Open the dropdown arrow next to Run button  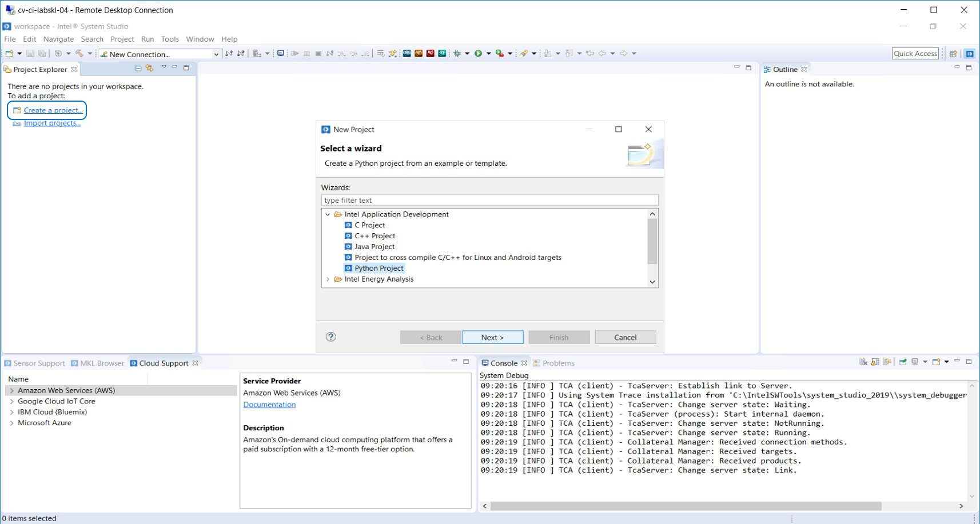click(489, 54)
